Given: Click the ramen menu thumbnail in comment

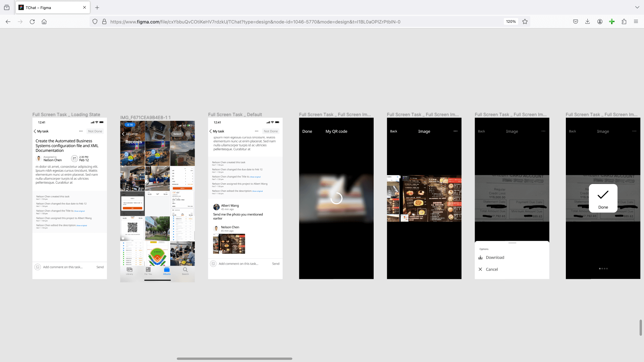Looking at the screenshot, I should pyautogui.click(x=229, y=244).
